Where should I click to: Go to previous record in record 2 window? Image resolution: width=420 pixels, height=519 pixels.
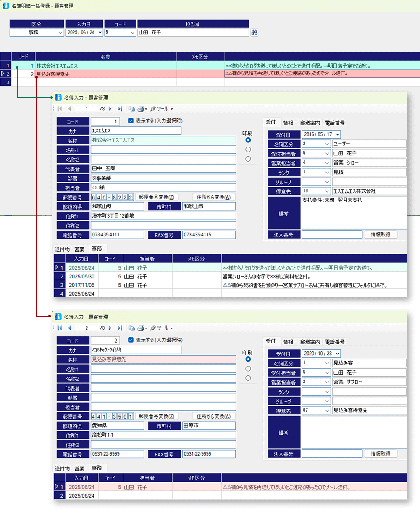(69, 328)
